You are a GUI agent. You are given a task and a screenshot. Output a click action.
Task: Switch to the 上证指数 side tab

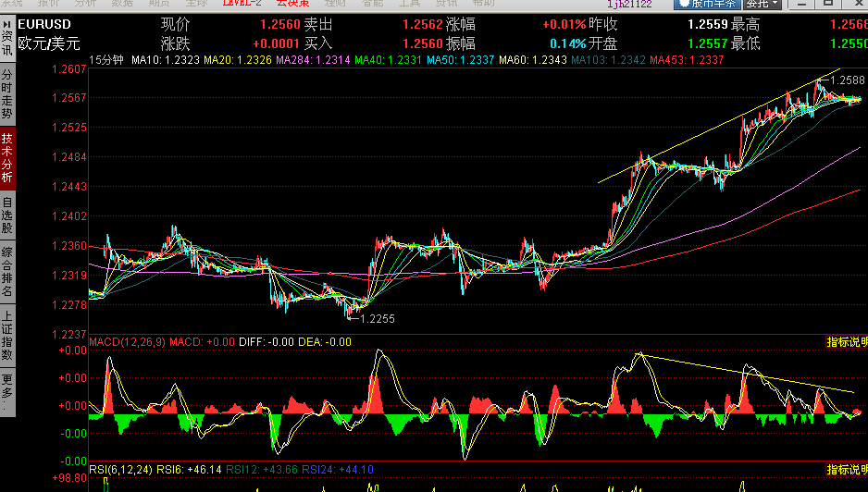point(7,335)
